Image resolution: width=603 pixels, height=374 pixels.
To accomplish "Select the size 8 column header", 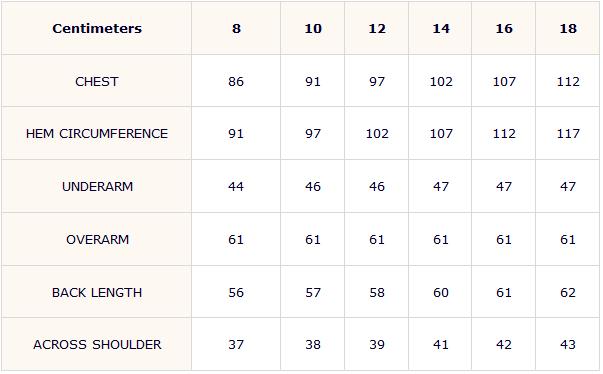I will [236, 28].
